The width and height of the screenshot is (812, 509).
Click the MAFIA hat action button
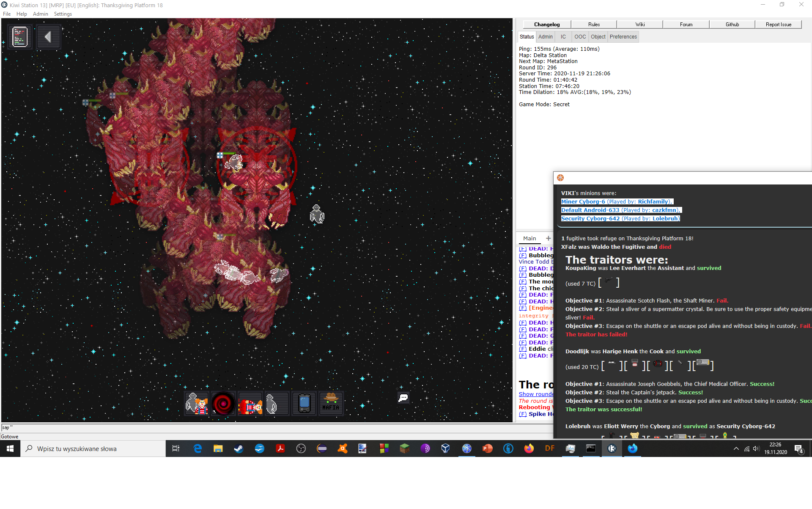pos(331,403)
